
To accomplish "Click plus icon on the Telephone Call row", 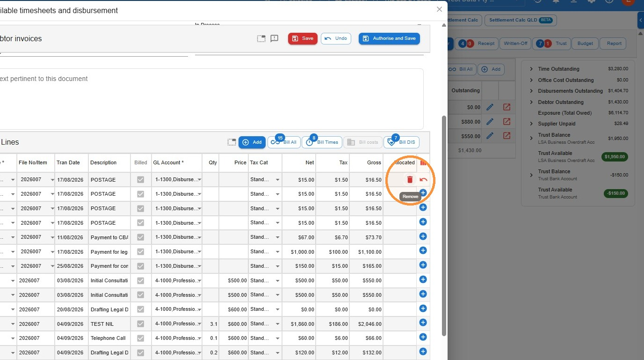I will (x=423, y=337).
